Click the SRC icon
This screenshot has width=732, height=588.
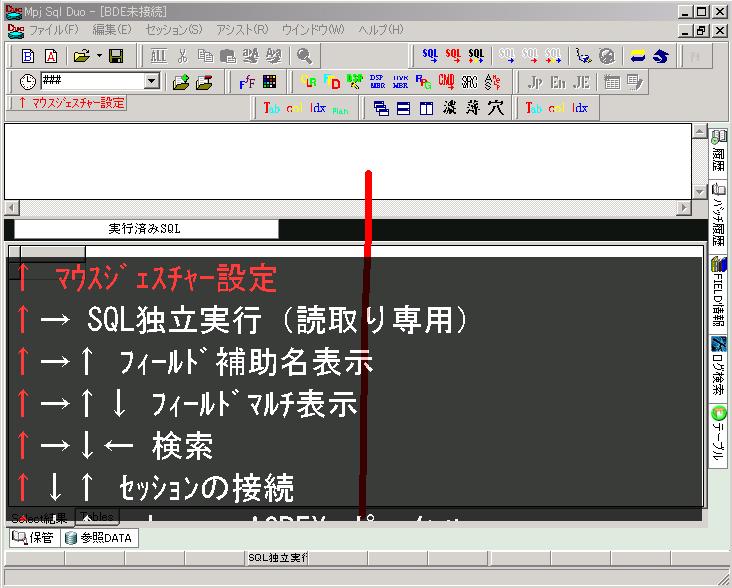pos(469,82)
